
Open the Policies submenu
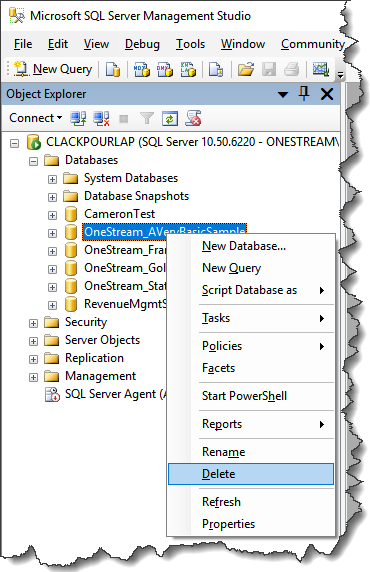(x=251, y=346)
